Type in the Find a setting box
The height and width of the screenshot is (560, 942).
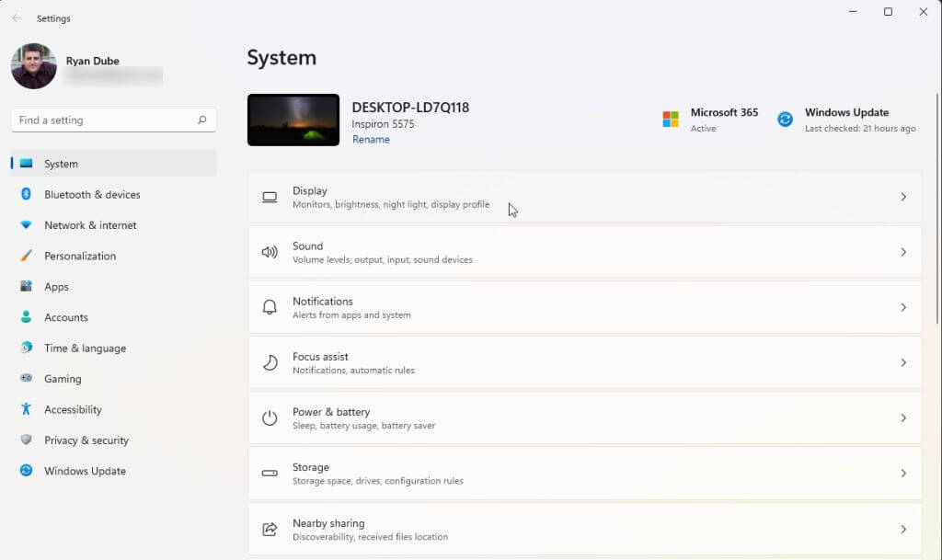tap(101, 120)
